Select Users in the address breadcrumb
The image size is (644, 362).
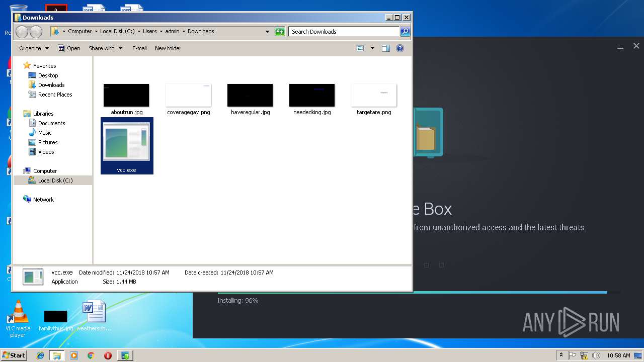150,31
